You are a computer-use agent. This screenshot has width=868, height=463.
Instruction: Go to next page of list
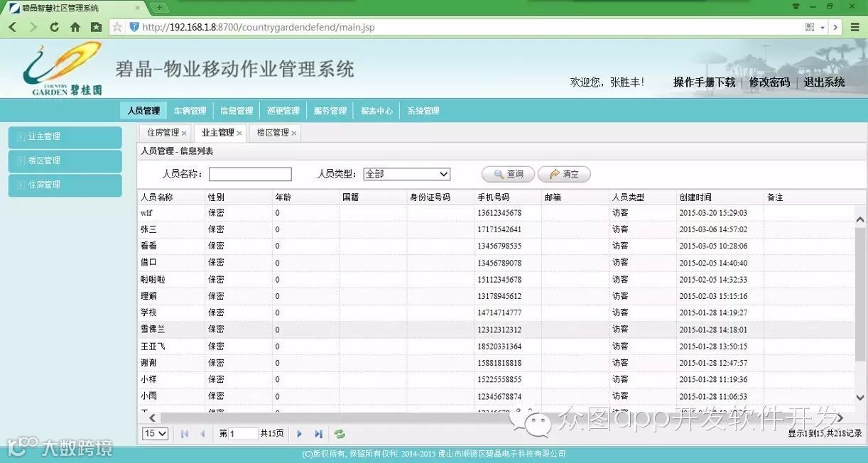click(x=300, y=434)
